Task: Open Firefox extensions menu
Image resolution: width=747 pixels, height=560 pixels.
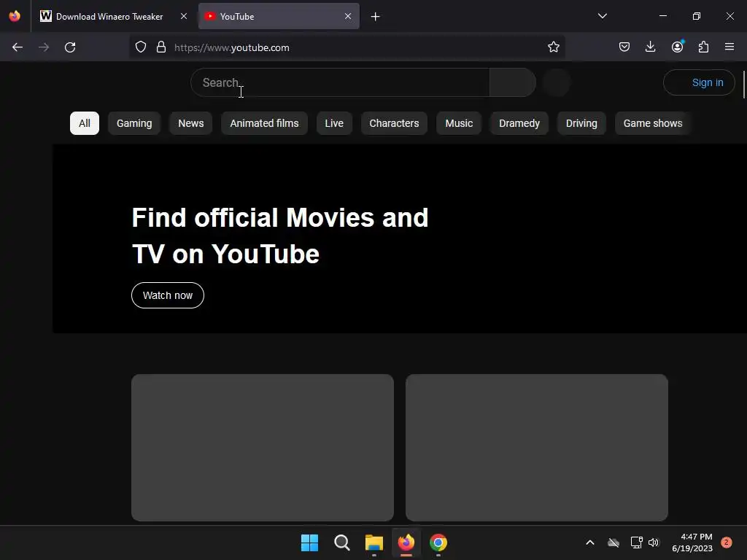Action: tap(703, 47)
